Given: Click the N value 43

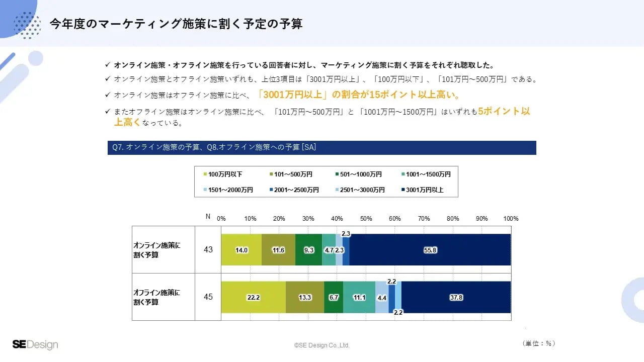Looking at the screenshot, I should tap(208, 249).
